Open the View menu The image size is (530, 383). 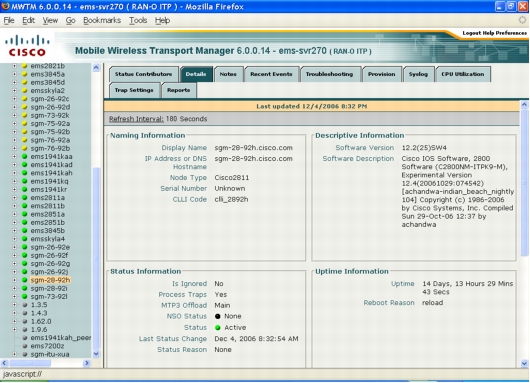pyautogui.click(x=50, y=21)
